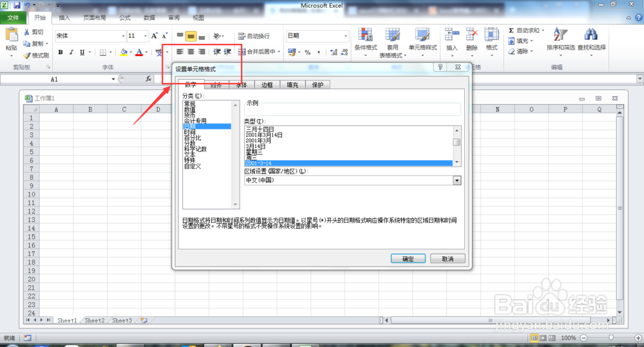
Task: Select 2001年3月14日 date type
Action: (264, 135)
